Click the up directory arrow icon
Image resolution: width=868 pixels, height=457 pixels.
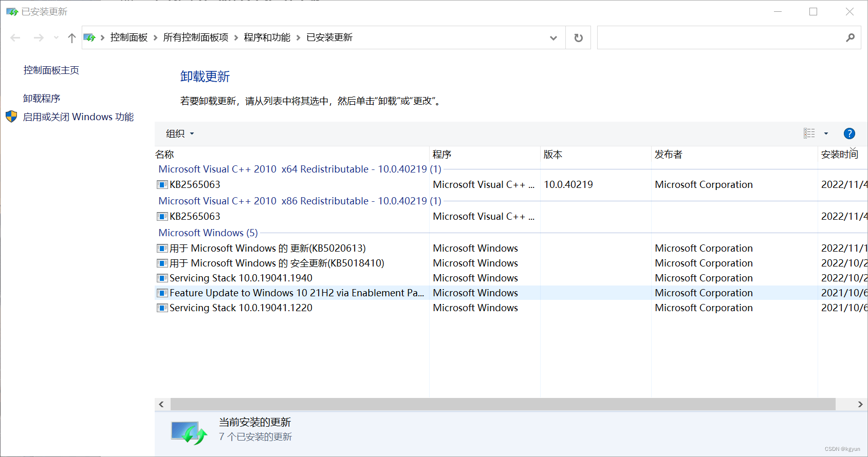point(72,37)
